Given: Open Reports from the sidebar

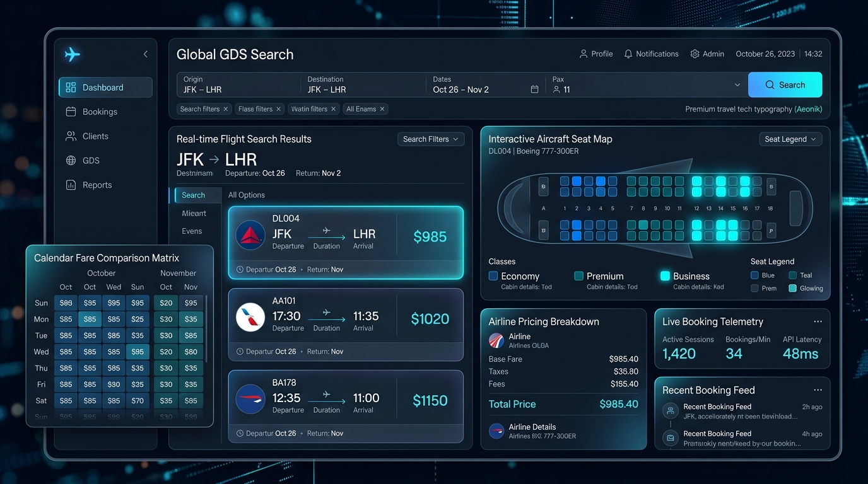Looking at the screenshot, I should 105,185.
